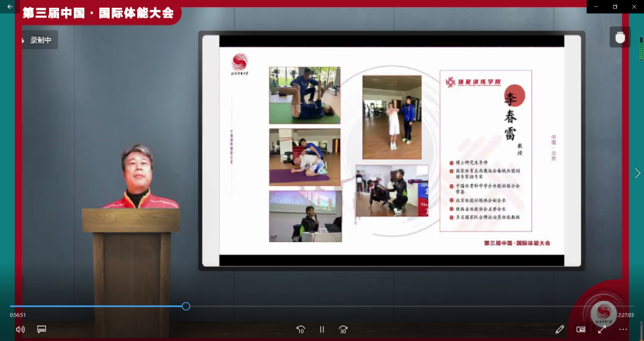Pause the video playback
Screen dimensions: 644x341
pos(322,330)
